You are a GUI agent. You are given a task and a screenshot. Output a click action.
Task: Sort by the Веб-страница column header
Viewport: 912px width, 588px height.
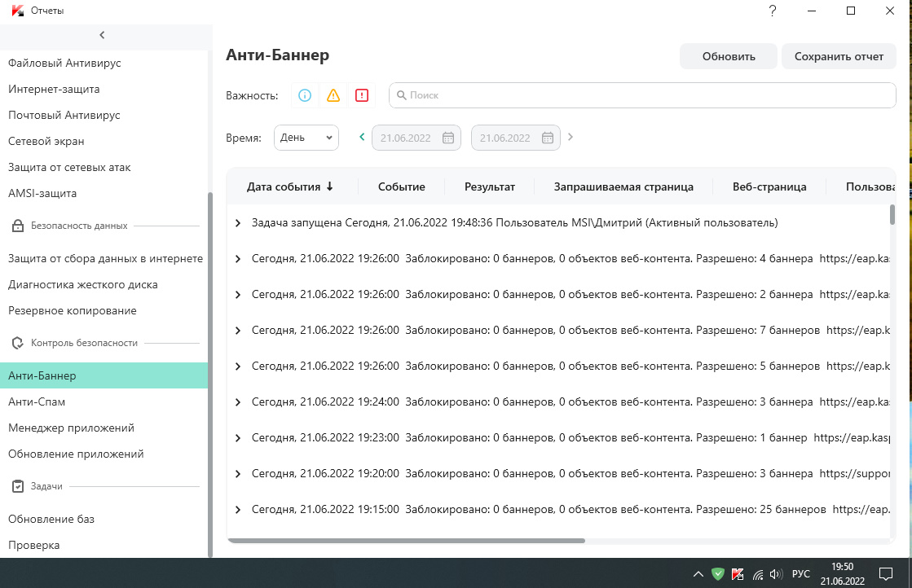click(769, 186)
